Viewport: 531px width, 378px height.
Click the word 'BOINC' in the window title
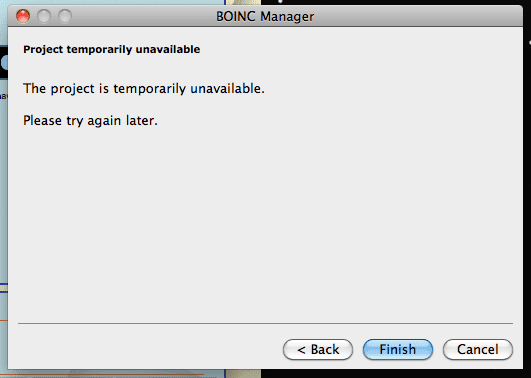pyautogui.click(x=236, y=16)
